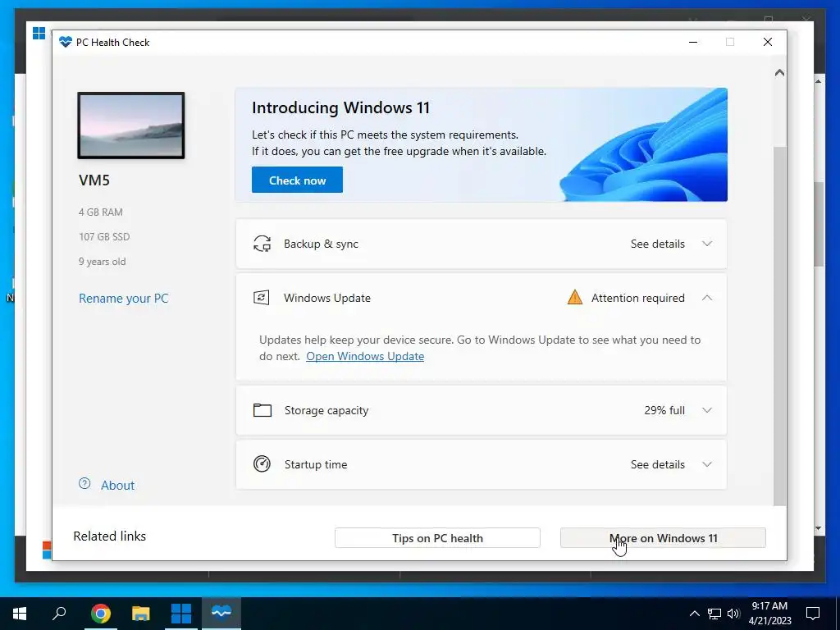This screenshot has width=840, height=630.
Task: Click the About question mark icon
Action: click(x=84, y=484)
